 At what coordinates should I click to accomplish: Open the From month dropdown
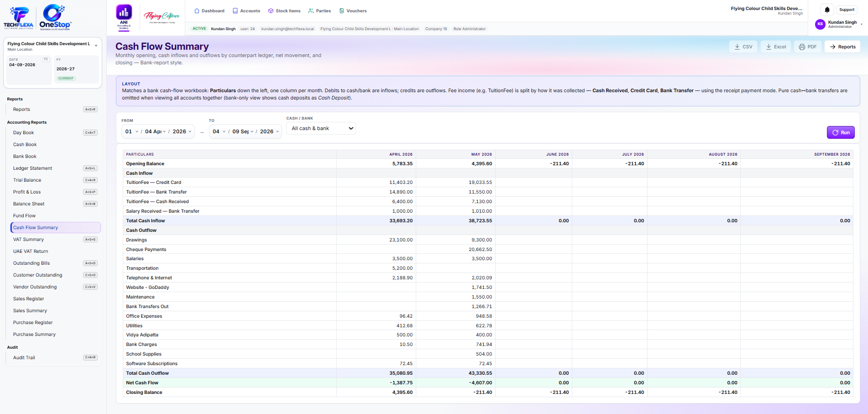point(155,131)
